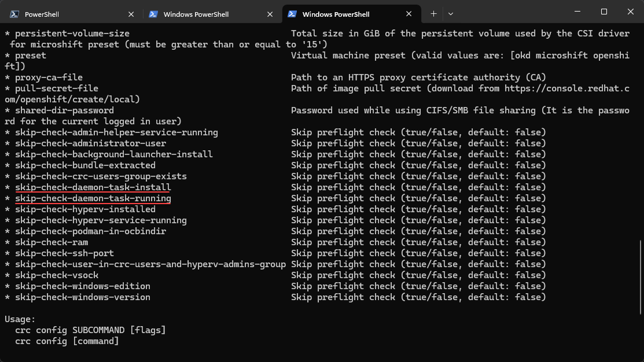Switch to the inactive Windows PowerShell tab
644x362 pixels.
click(204, 14)
